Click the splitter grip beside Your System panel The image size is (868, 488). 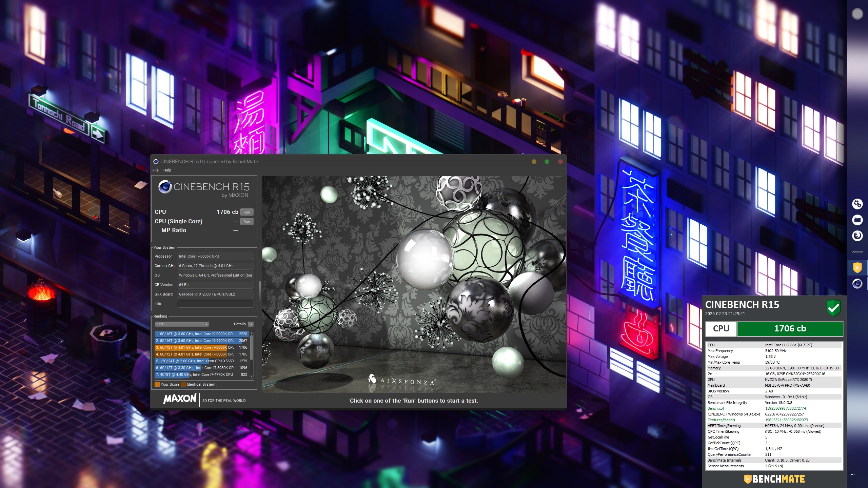click(x=260, y=291)
